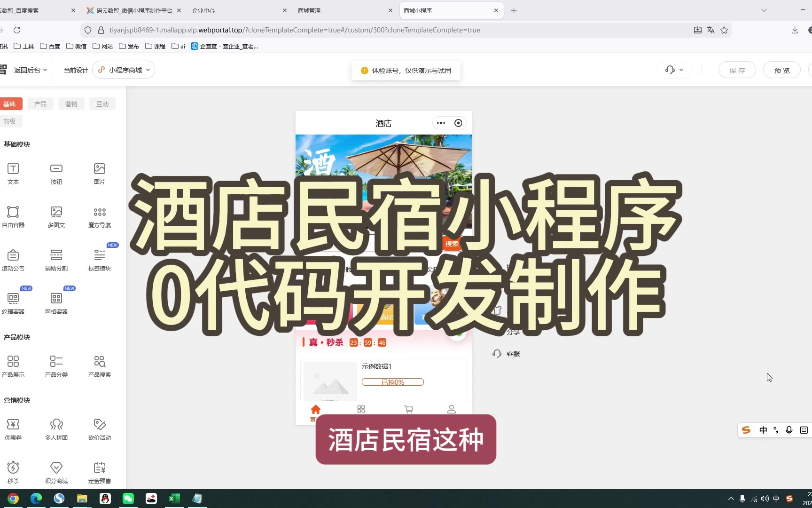The height and width of the screenshot is (508, 812).
Task: Open the 小程序商城 design dropdown
Action: coord(125,70)
